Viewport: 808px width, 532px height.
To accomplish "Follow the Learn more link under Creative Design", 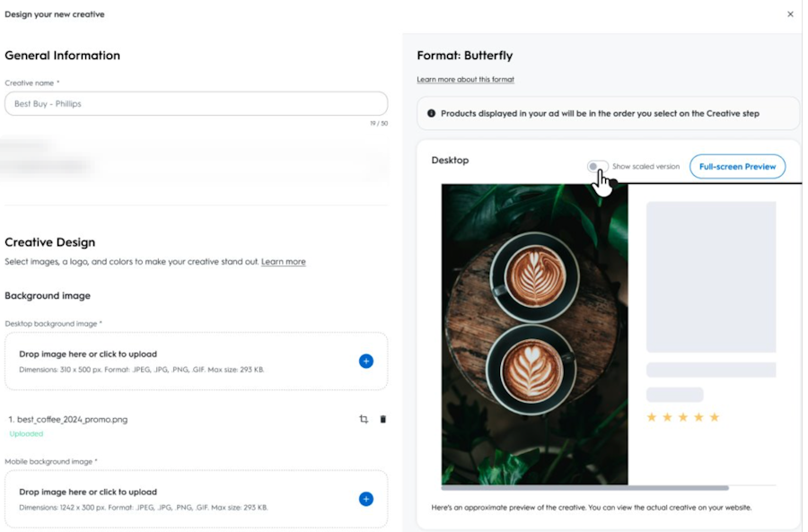I will click(x=284, y=262).
